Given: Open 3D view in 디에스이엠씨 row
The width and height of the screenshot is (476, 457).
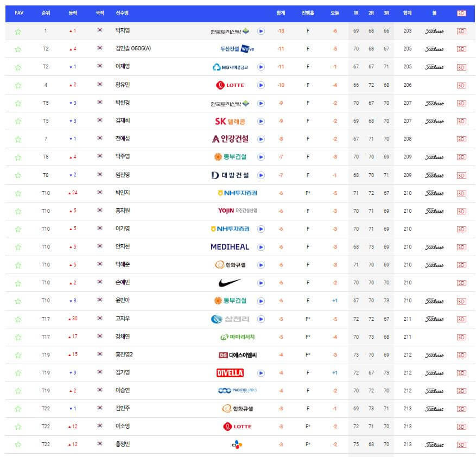Looking at the screenshot, I should (461, 355).
